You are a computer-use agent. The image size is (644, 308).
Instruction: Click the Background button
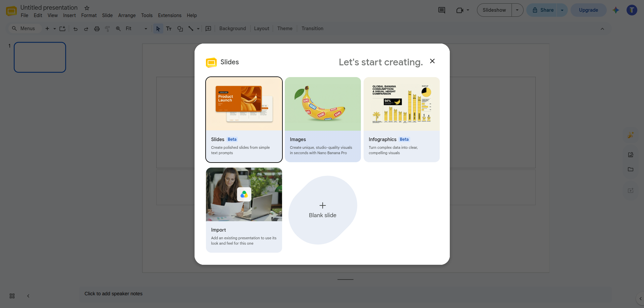pyautogui.click(x=232, y=28)
